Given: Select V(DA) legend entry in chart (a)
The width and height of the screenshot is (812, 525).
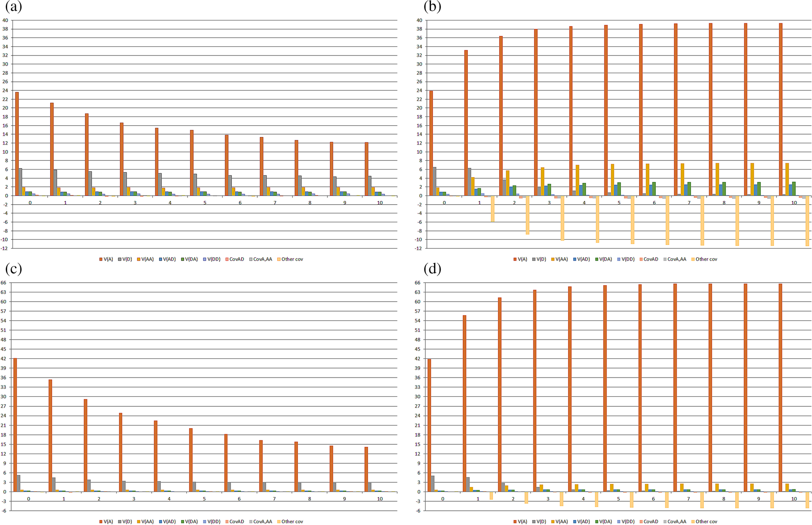Looking at the screenshot, I should 189,259.
